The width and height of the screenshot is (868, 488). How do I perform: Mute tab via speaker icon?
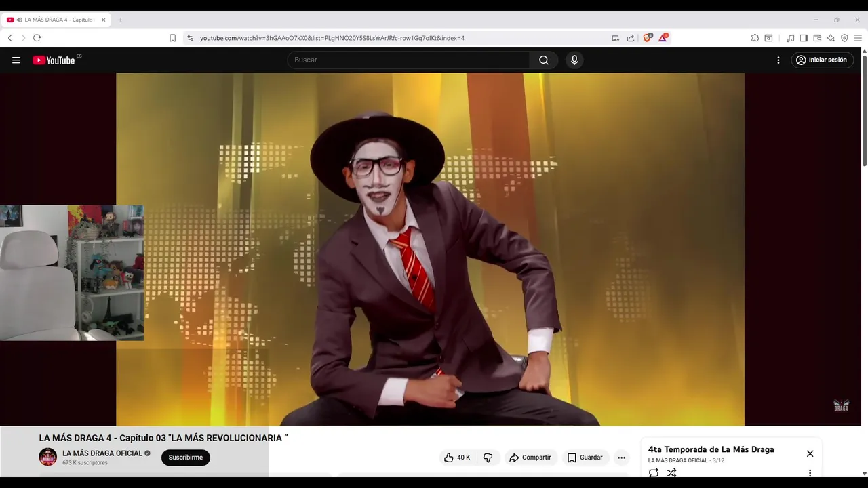point(19,20)
